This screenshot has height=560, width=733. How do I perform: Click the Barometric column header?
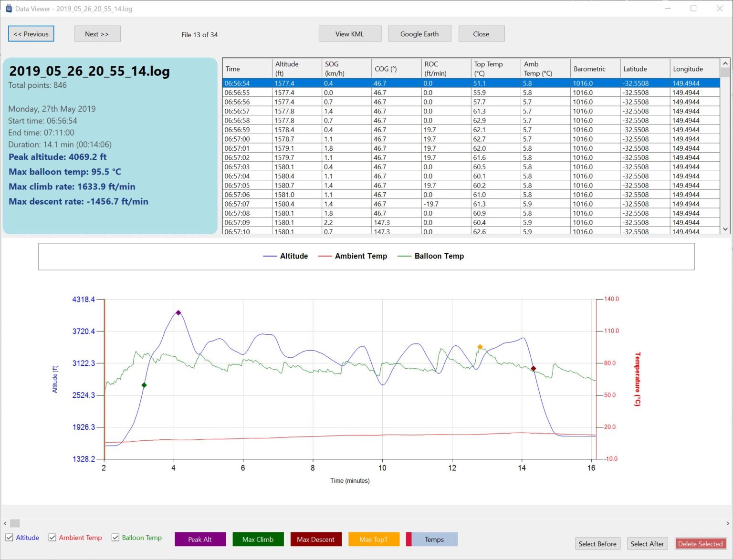pyautogui.click(x=595, y=69)
